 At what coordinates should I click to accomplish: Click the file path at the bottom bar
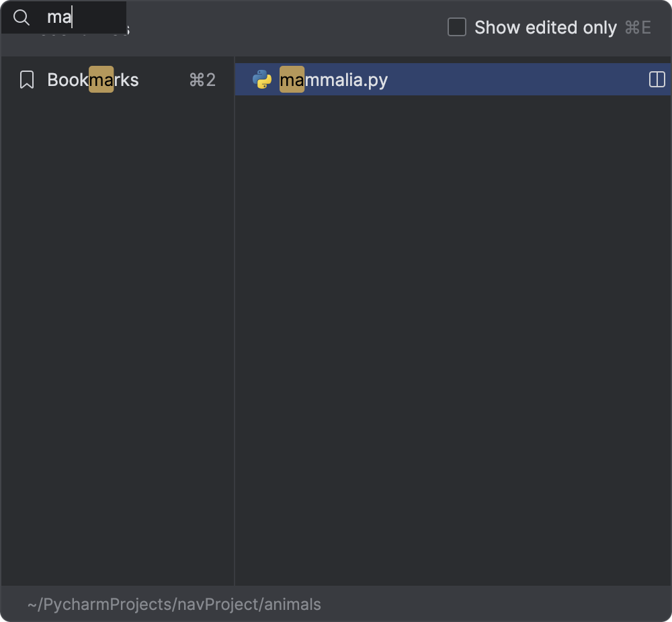(x=175, y=604)
